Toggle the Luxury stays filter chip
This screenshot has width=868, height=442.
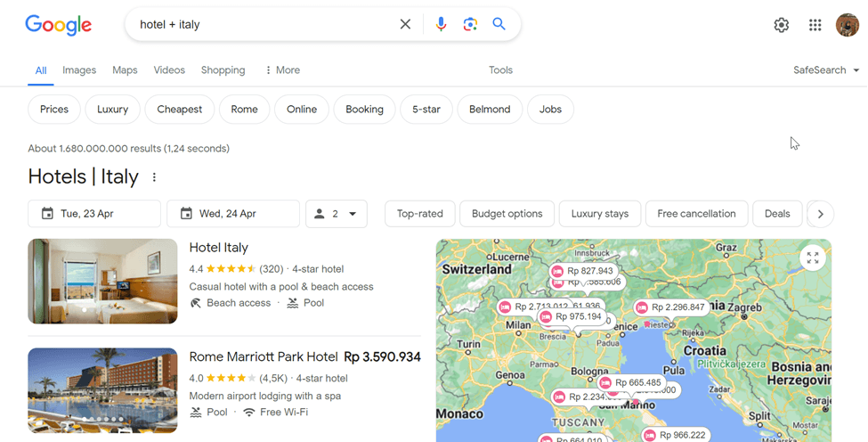600,214
